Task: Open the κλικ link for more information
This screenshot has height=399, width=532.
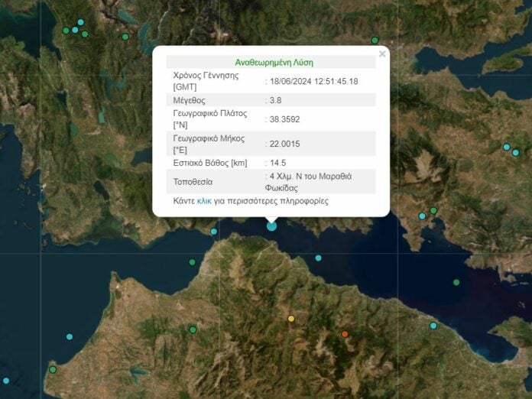Action: coord(204,201)
